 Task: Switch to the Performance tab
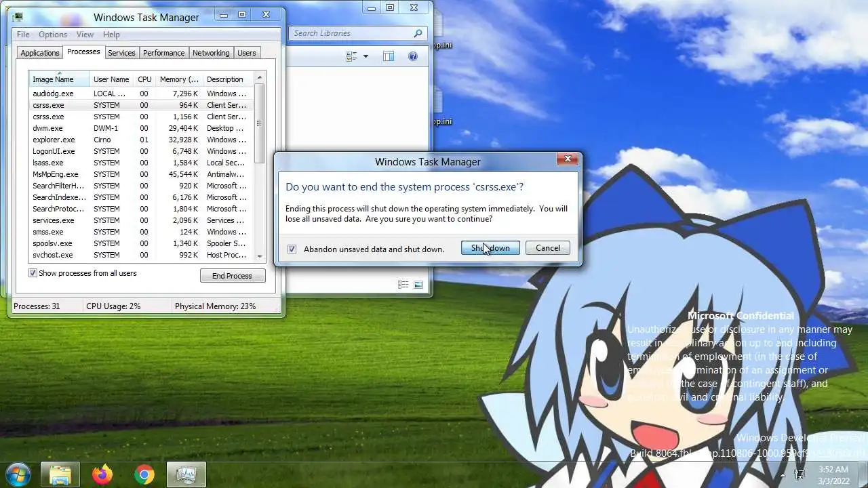coord(163,53)
